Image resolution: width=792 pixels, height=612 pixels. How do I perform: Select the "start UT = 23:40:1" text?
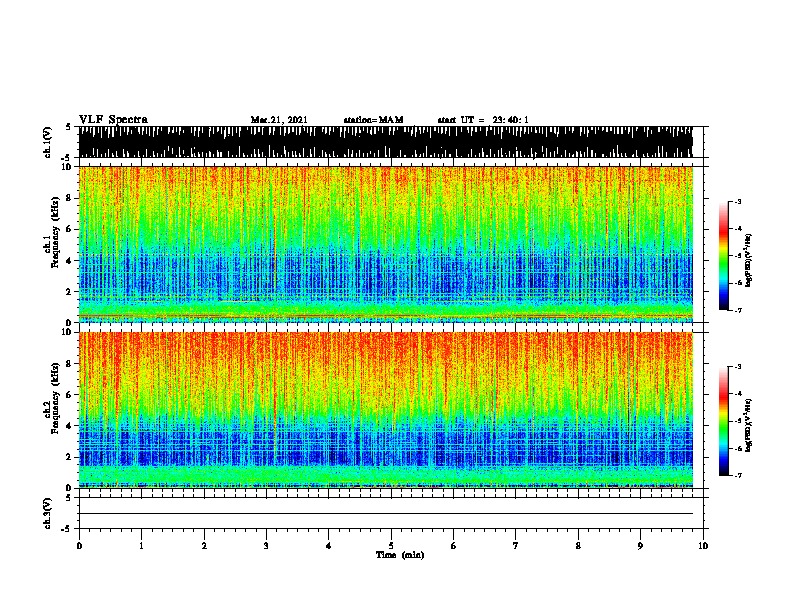point(483,120)
